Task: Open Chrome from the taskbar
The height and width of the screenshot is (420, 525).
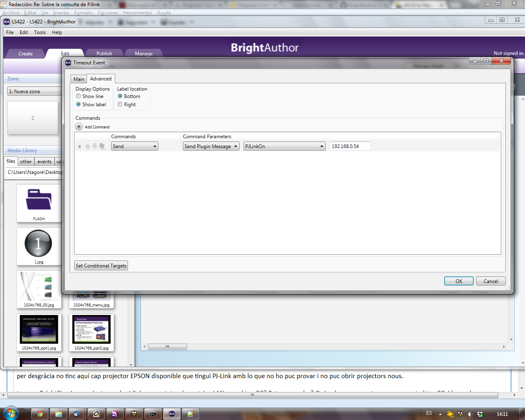Action: pos(40,414)
